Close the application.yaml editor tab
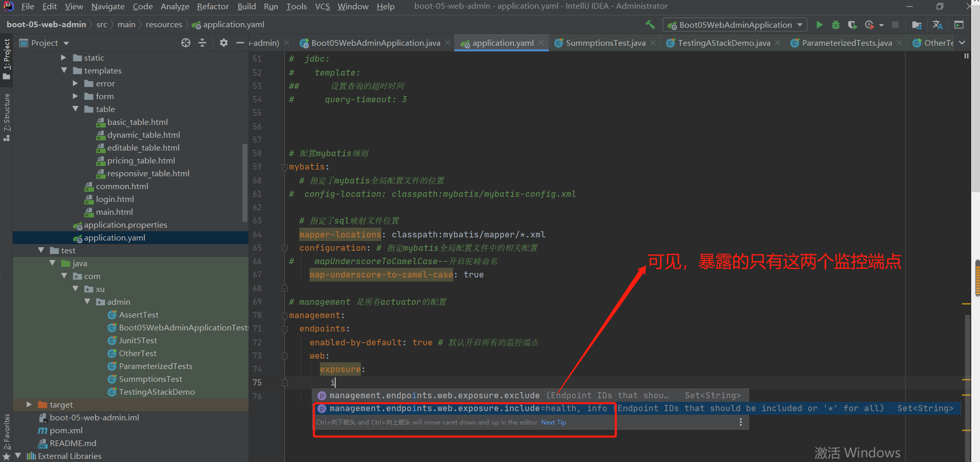 (541, 43)
